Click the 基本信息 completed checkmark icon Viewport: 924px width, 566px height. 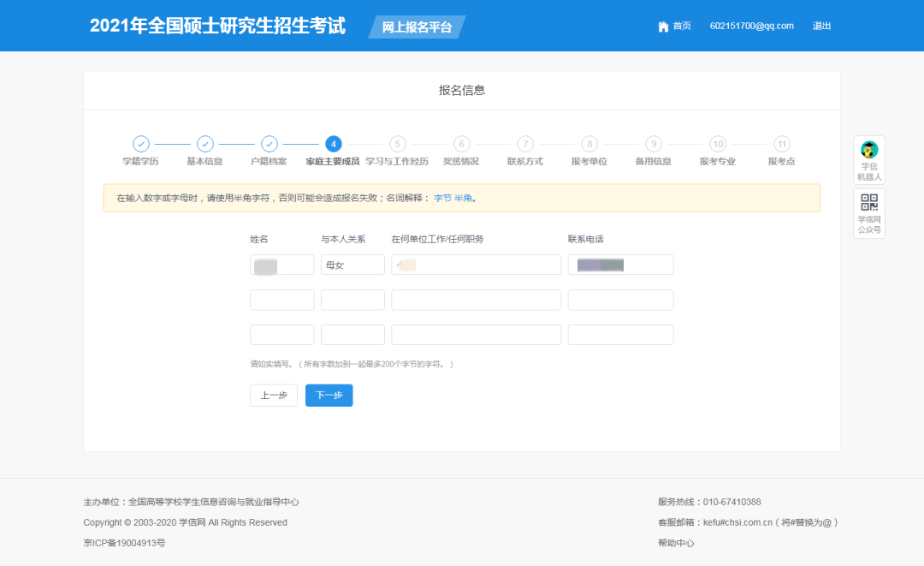[205, 144]
